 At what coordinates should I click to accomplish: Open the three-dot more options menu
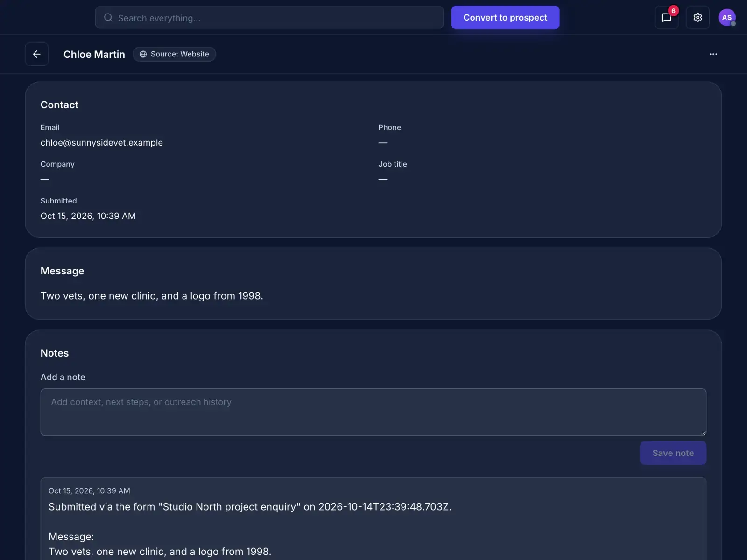pos(713,54)
